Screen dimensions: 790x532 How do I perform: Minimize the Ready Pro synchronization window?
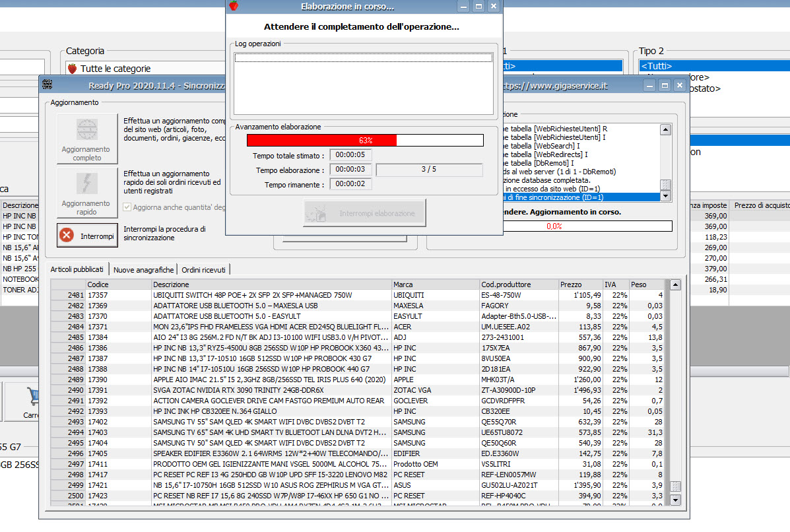click(649, 86)
